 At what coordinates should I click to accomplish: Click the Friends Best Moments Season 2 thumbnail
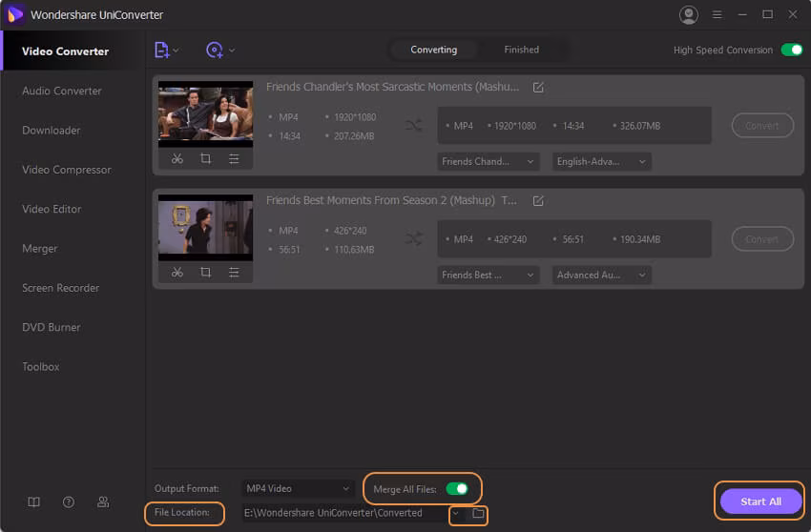click(205, 228)
